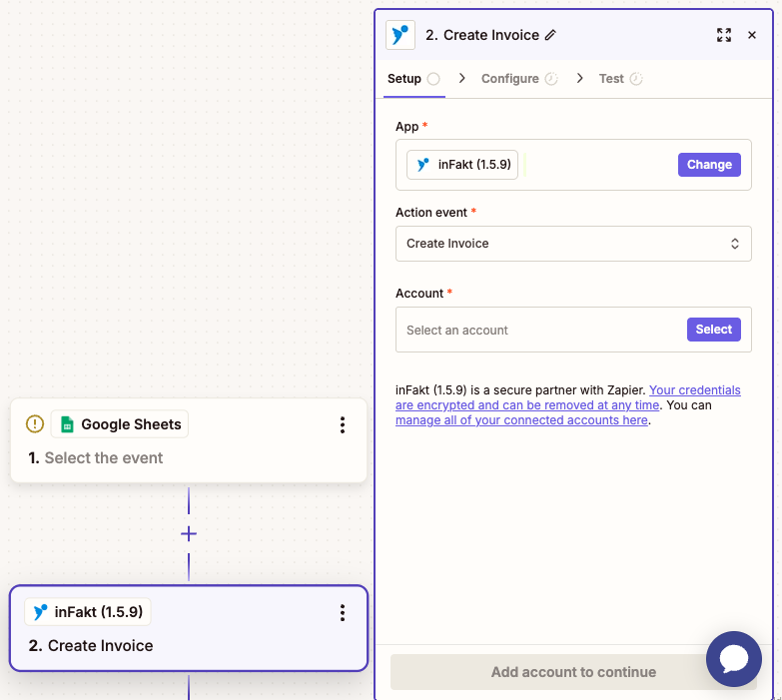Rename step using pencil edit icon

[x=550, y=35]
